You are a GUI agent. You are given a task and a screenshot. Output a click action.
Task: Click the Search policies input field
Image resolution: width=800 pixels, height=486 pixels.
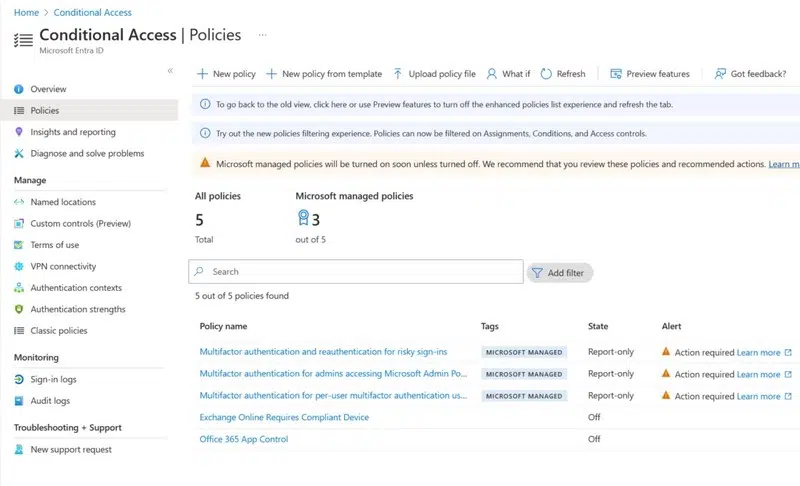pos(356,271)
